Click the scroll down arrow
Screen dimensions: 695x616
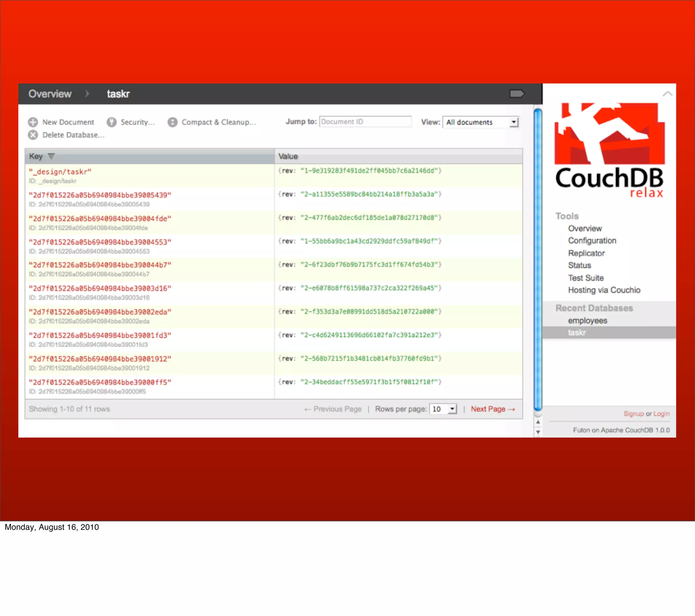(538, 432)
